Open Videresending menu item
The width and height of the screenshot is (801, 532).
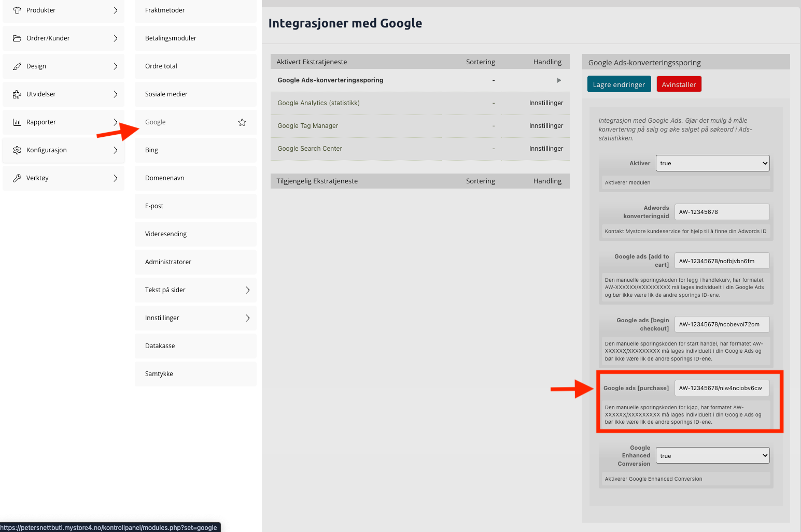tap(195, 234)
